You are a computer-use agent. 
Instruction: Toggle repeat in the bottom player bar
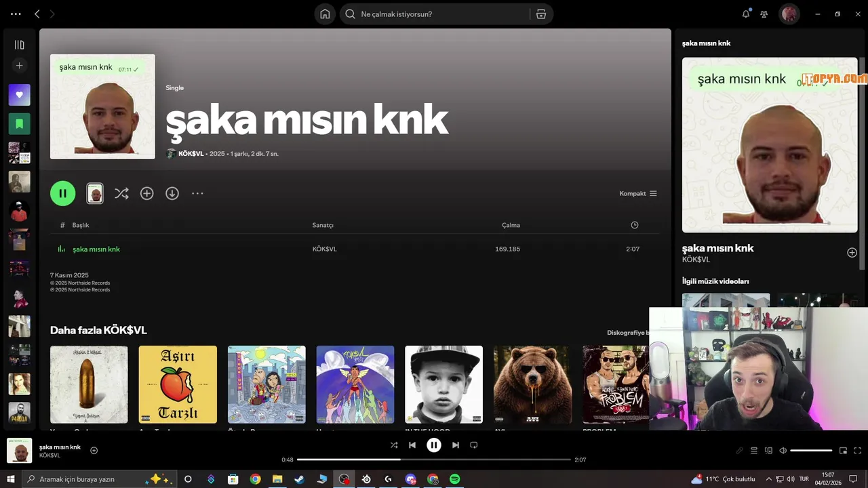(474, 445)
